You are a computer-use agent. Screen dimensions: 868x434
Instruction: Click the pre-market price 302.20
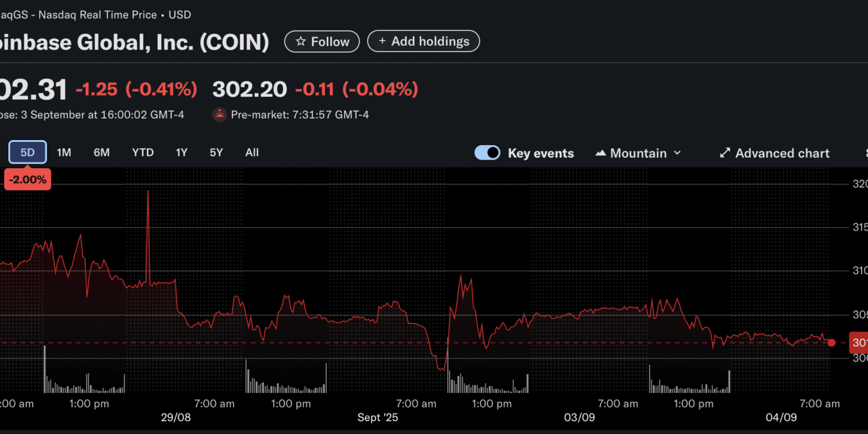[250, 89]
